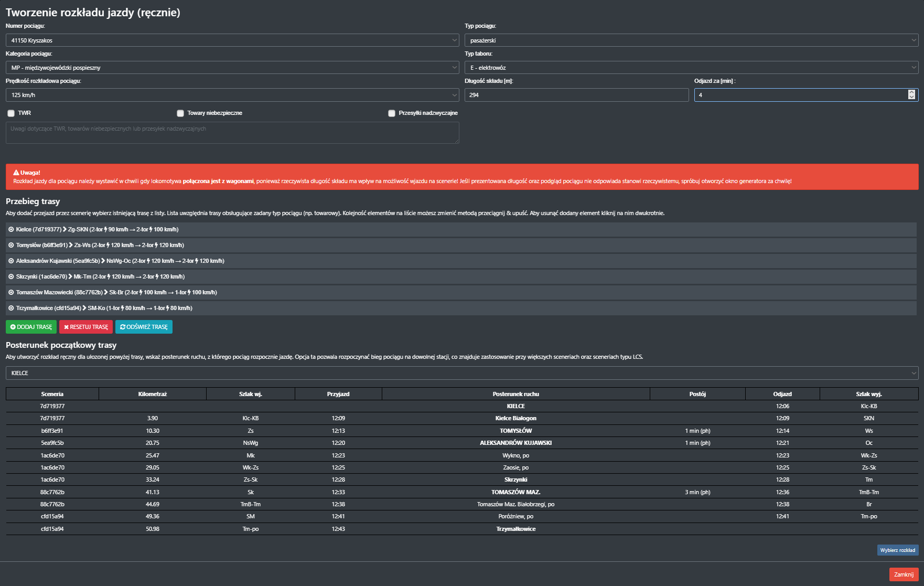This screenshot has width=924, height=586.
Task: Click the ODŚWIEŻ TRASĘ button
Action: 144,327
